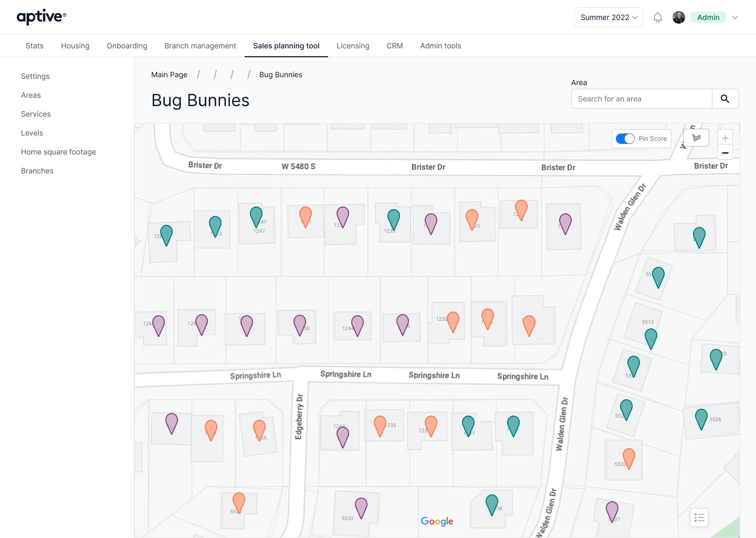This screenshot has width=756, height=538.
Task: Open Branch management tab
Action: (x=200, y=46)
